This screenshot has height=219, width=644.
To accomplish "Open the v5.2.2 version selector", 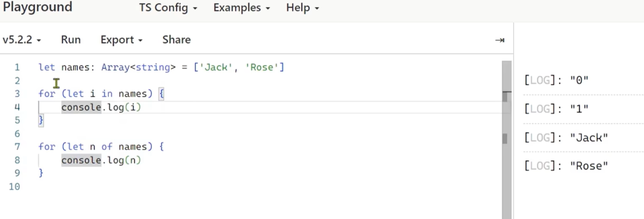I will point(21,40).
